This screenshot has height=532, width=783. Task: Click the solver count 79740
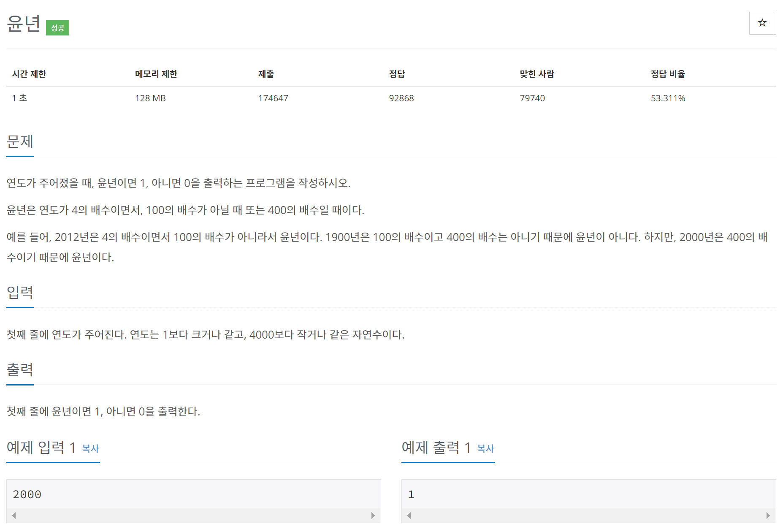click(532, 98)
